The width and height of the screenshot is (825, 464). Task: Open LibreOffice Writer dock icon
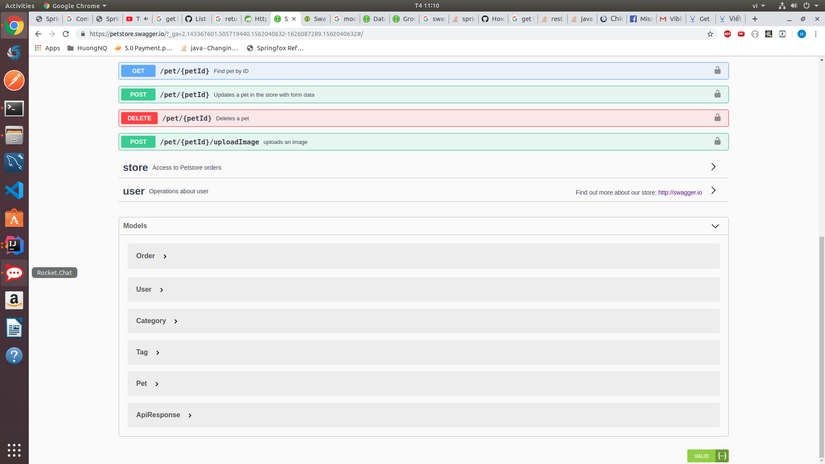14,328
